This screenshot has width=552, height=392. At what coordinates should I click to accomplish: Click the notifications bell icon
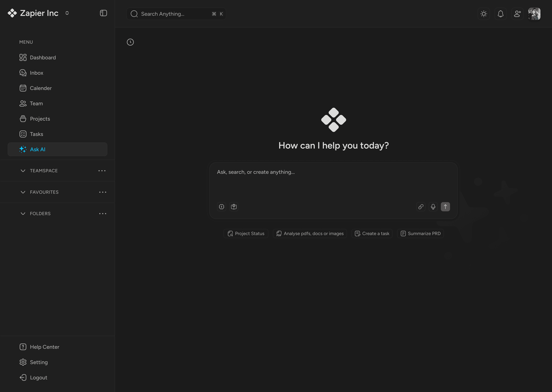(x=501, y=14)
